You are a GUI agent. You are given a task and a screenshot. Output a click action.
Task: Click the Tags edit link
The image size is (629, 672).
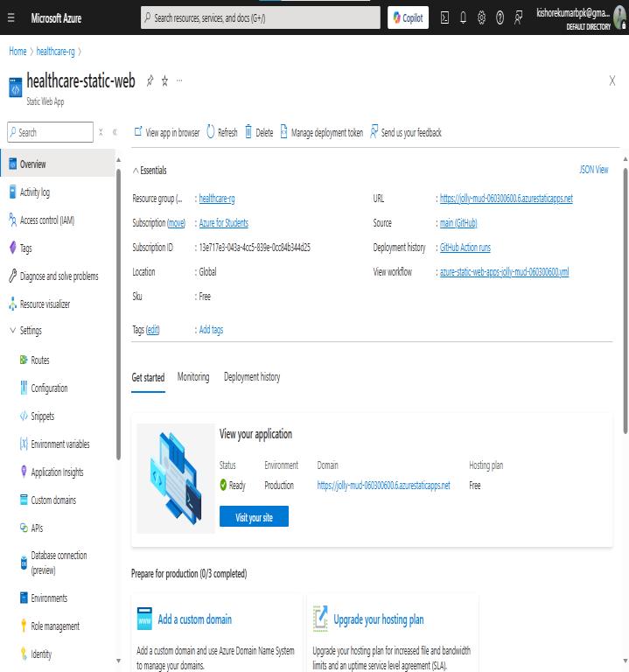152,330
